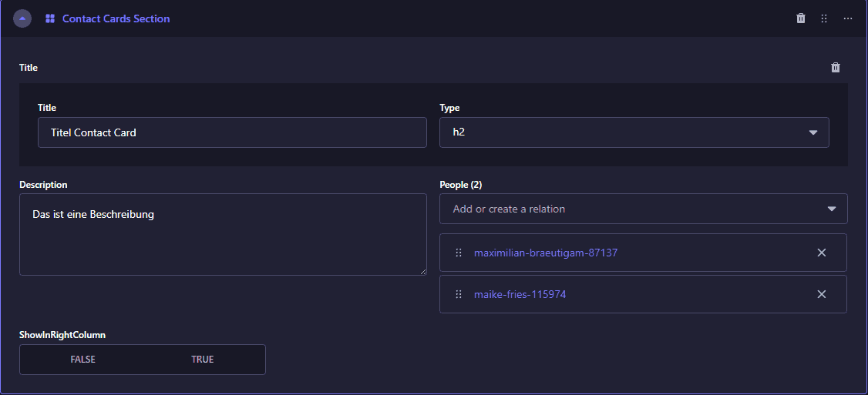Grab the section drag handle icon

(824, 18)
